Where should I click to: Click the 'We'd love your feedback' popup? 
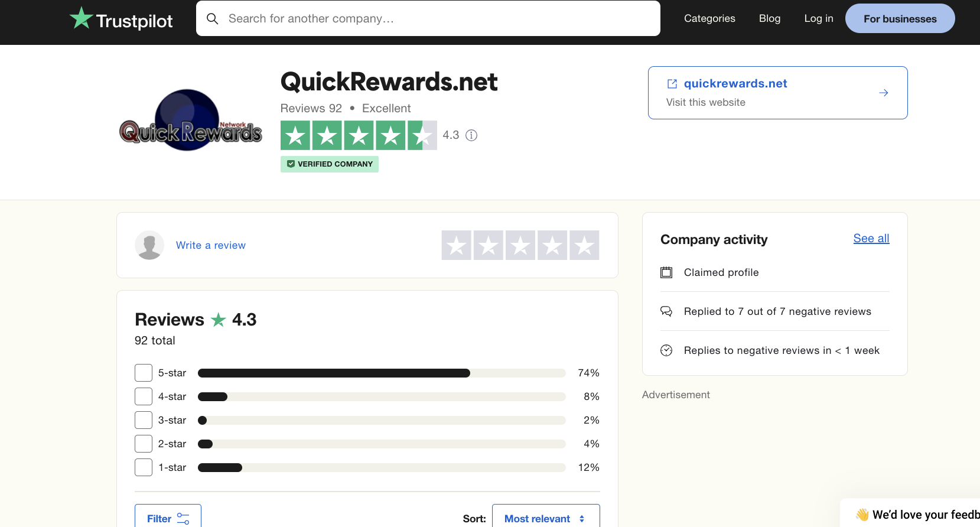tap(910, 513)
